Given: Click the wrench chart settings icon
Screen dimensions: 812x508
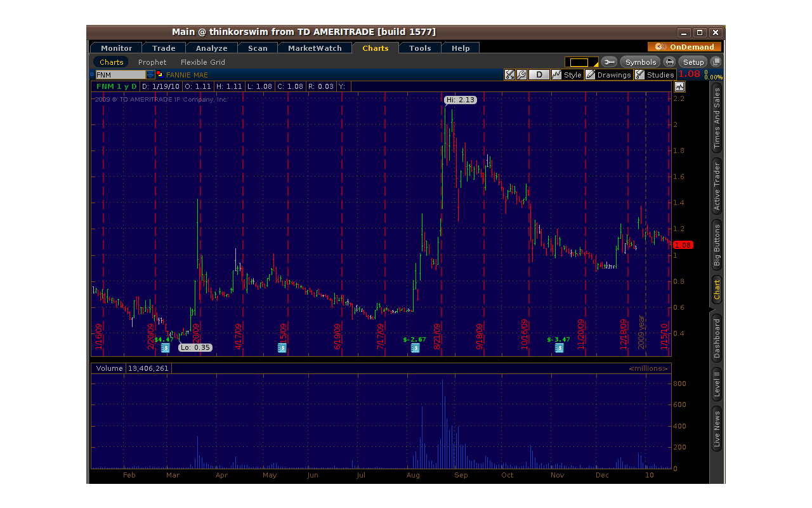Looking at the screenshot, I should 521,74.
